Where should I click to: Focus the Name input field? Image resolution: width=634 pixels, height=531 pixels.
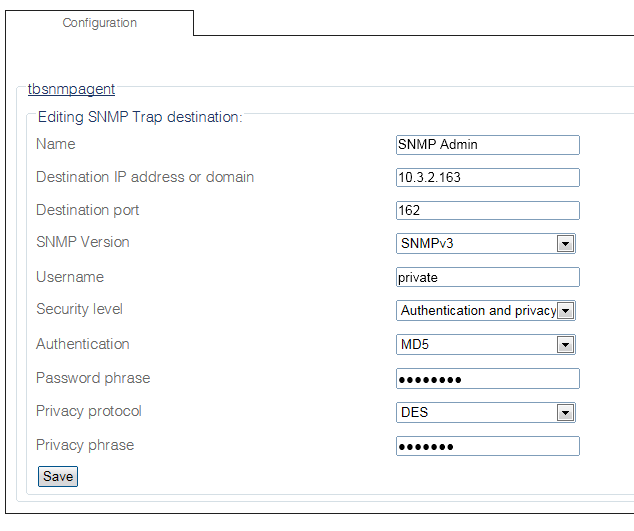487,144
